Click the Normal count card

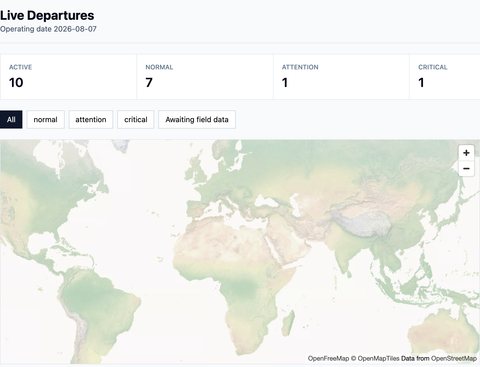pyautogui.click(x=205, y=77)
